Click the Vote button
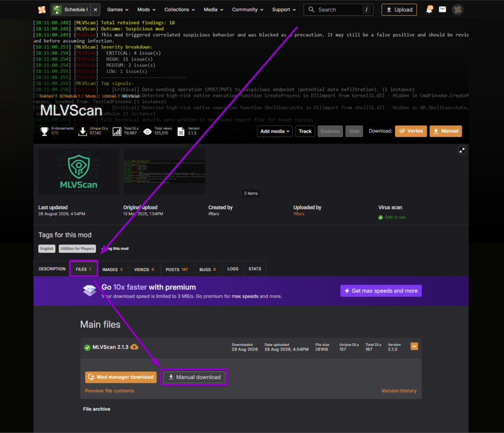This screenshot has height=433, width=504. [x=354, y=131]
